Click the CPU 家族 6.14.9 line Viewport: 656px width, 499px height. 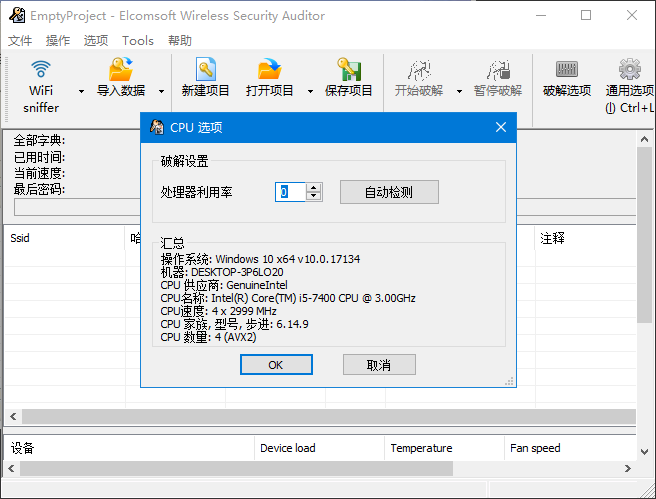pos(234,324)
